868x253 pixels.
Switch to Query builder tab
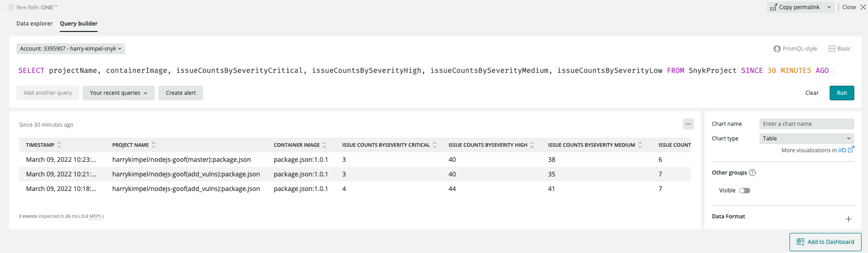[78, 24]
